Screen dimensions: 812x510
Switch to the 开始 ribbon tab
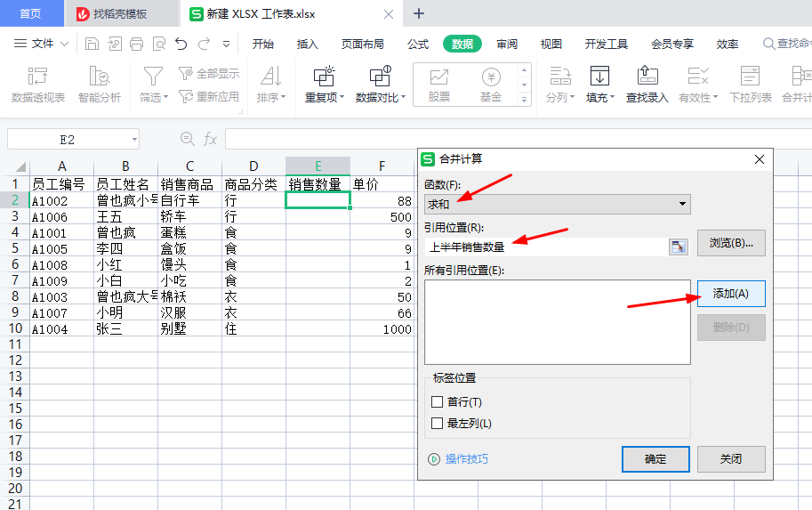pos(263,44)
